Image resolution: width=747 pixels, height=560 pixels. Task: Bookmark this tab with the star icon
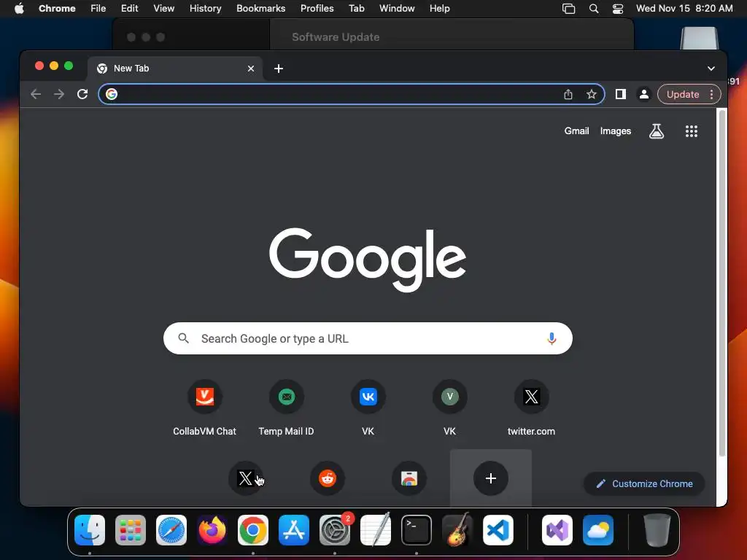click(591, 94)
